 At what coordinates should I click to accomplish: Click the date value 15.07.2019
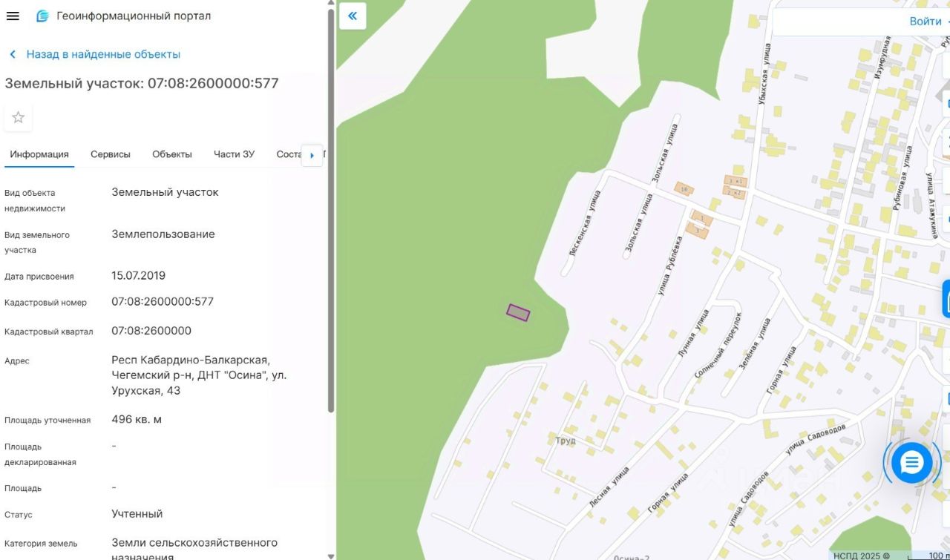[x=138, y=275]
